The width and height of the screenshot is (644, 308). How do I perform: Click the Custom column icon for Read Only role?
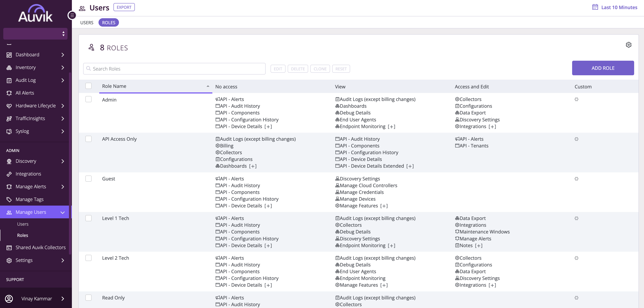pos(576,298)
